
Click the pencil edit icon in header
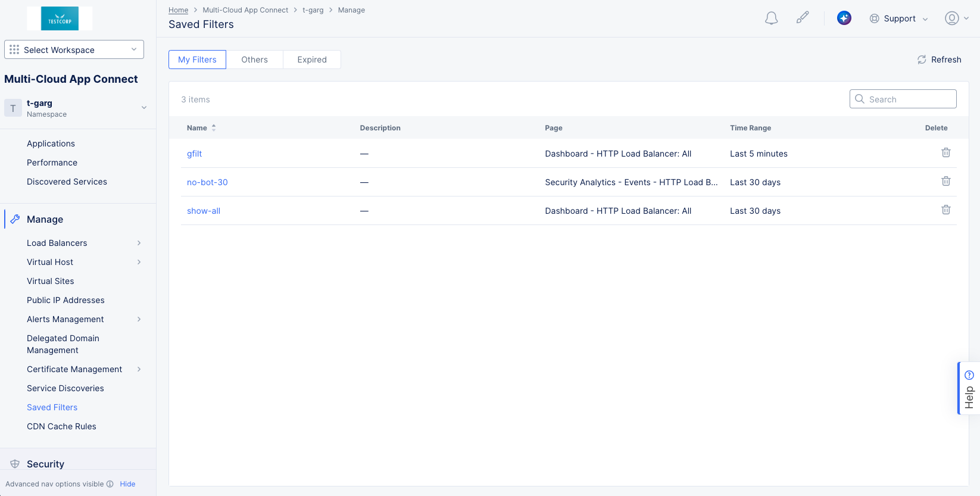[x=803, y=18]
